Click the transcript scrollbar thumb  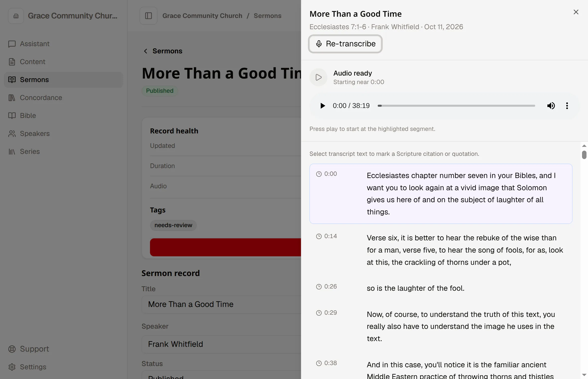pos(584,155)
